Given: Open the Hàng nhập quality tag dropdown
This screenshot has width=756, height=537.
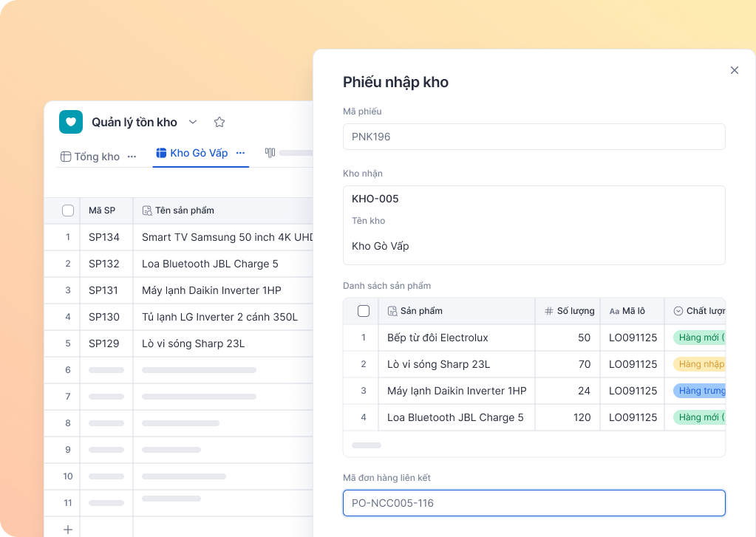Looking at the screenshot, I should (700, 364).
